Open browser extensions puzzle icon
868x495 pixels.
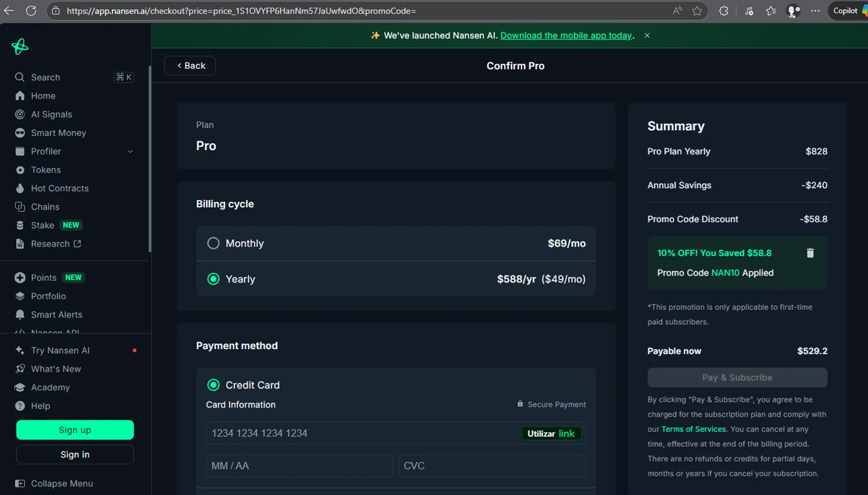[723, 10]
